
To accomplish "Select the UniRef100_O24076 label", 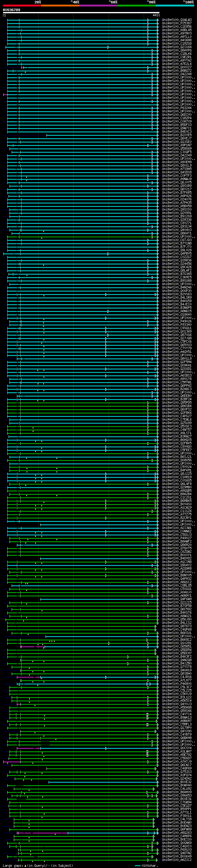I will pos(177,200).
